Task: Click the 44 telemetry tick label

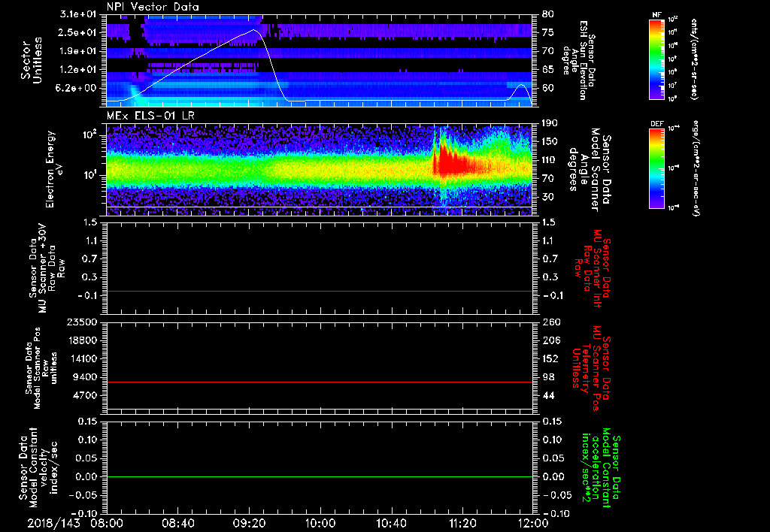Action: [x=548, y=395]
